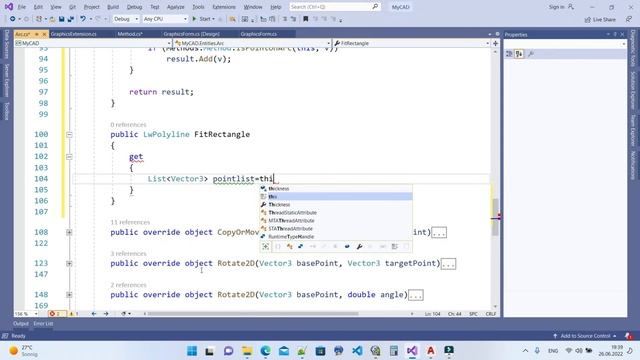
Task: Select RuntimeTypeHandle in the IntelliSense list
Action: pos(336,237)
